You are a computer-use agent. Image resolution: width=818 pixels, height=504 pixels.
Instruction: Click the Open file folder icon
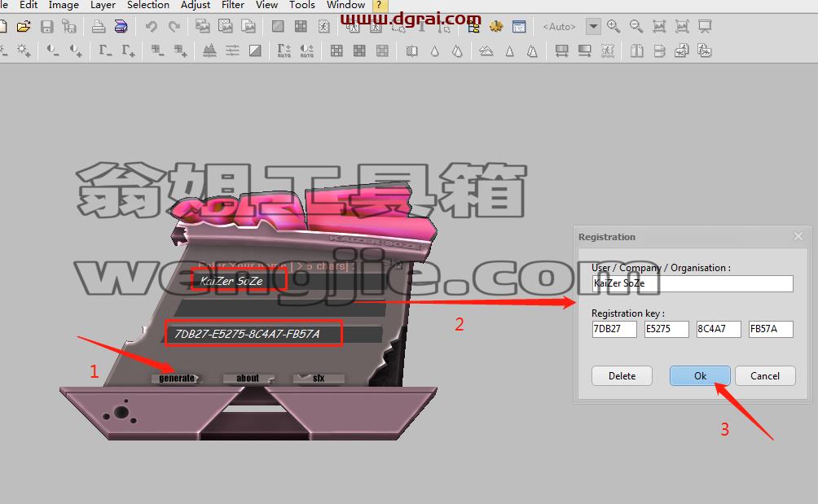coord(24,27)
